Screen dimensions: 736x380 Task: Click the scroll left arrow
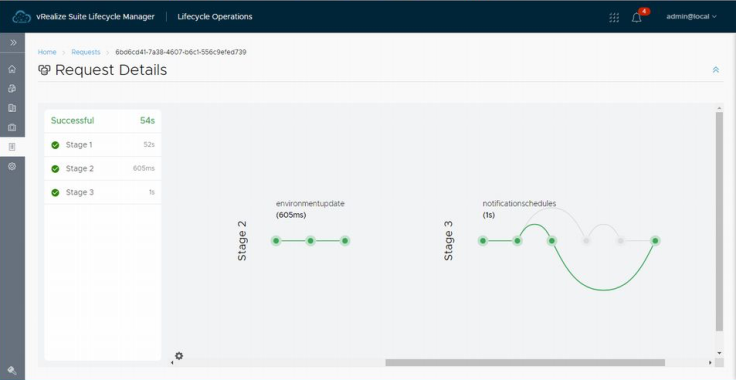(172, 363)
